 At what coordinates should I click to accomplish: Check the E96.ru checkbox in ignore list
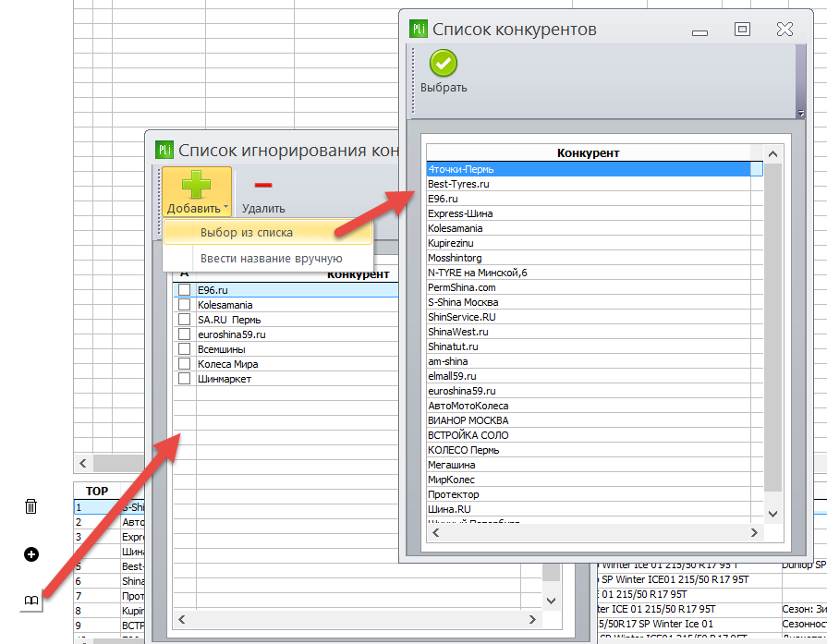[x=184, y=289]
